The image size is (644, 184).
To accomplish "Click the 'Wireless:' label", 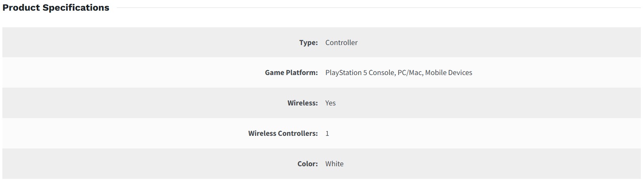I will point(302,103).
